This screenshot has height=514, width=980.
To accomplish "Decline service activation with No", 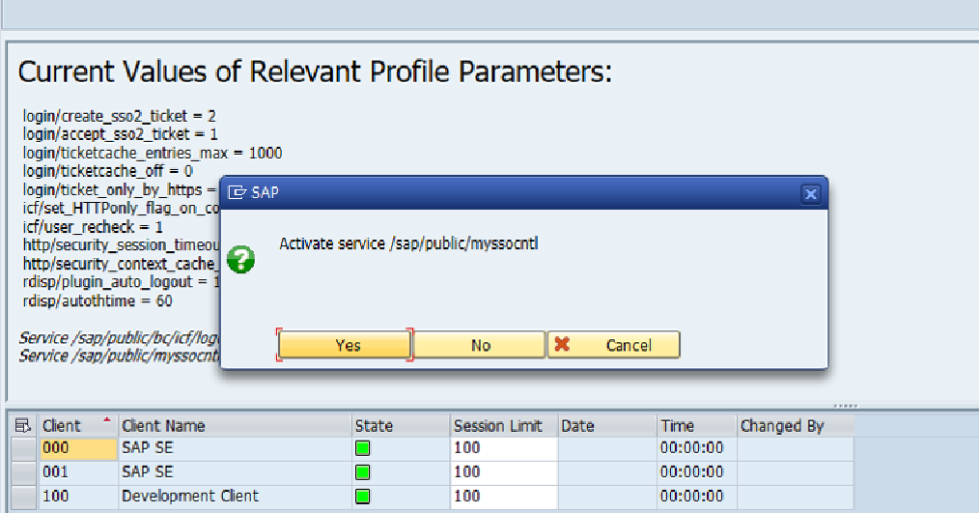I will 480,345.
